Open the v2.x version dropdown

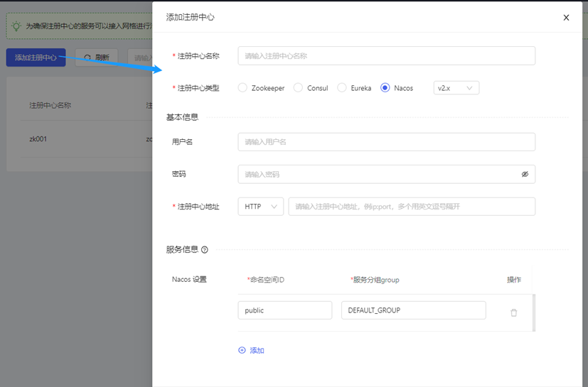point(456,88)
